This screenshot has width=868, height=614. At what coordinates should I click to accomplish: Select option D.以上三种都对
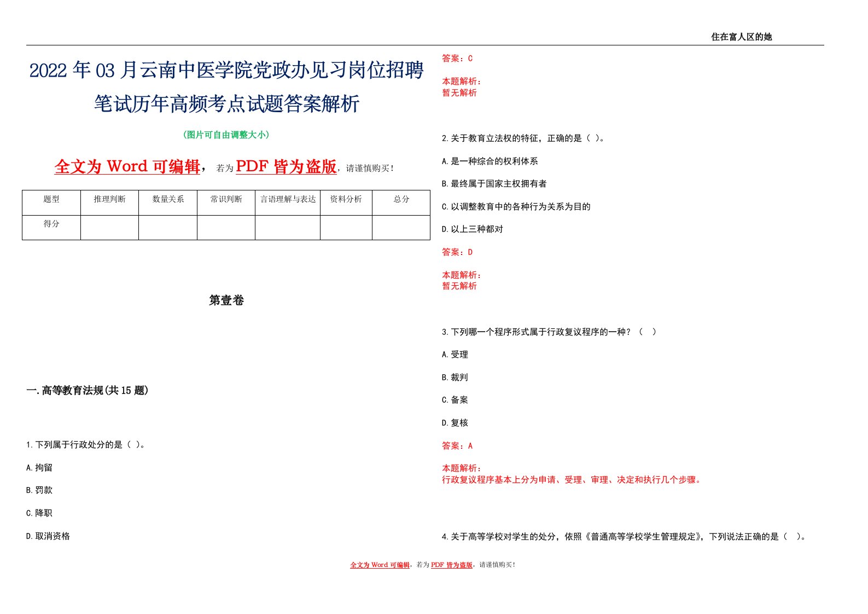pos(473,229)
